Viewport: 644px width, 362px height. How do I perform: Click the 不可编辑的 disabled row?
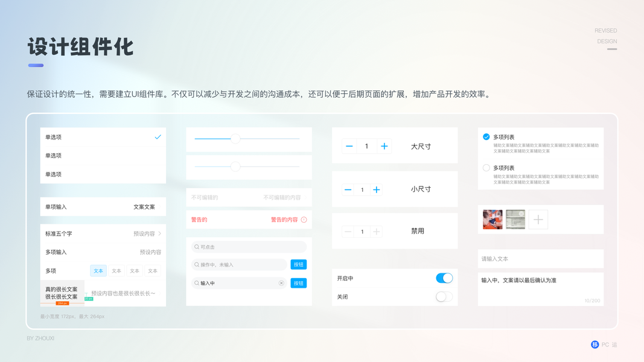pyautogui.click(x=249, y=197)
